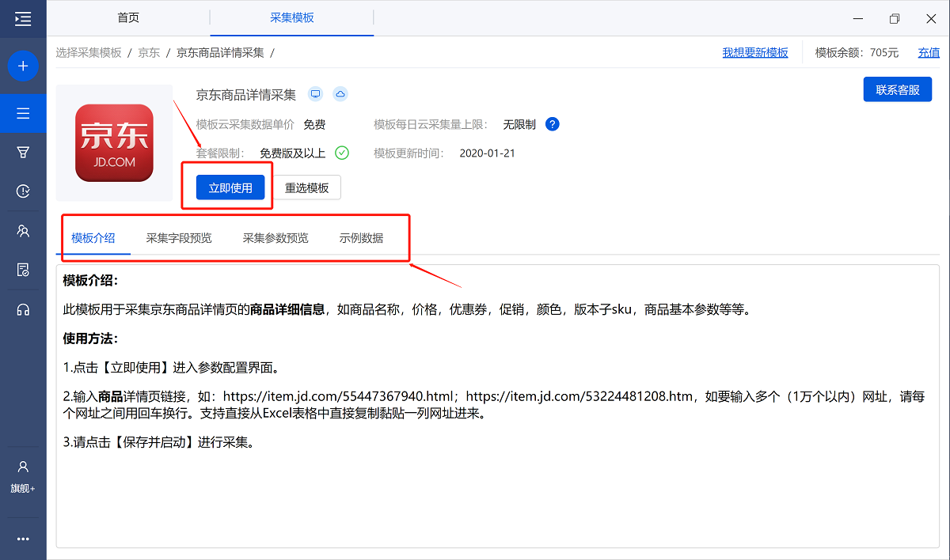Viewport: 950px width, 560px height.
Task: Click the 2020-01-21 update date
Action: (x=487, y=153)
